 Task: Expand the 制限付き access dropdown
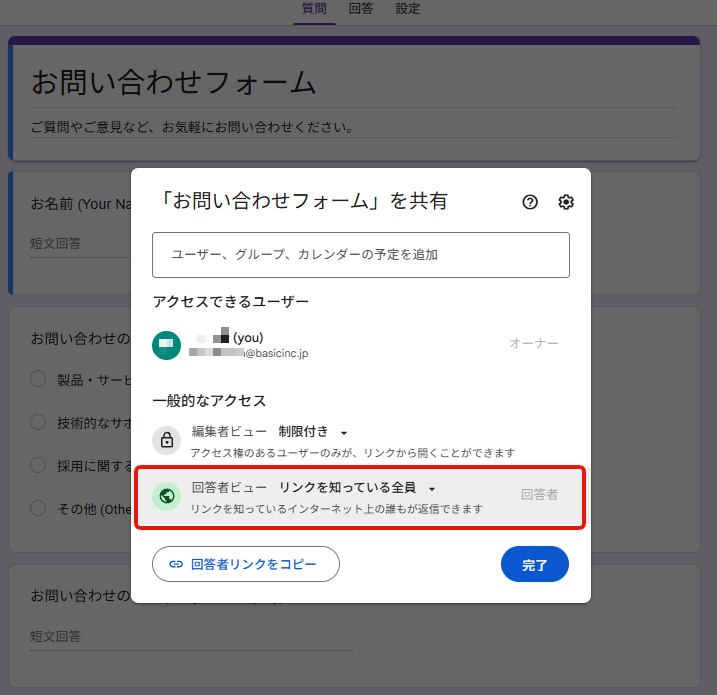point(313,432)
